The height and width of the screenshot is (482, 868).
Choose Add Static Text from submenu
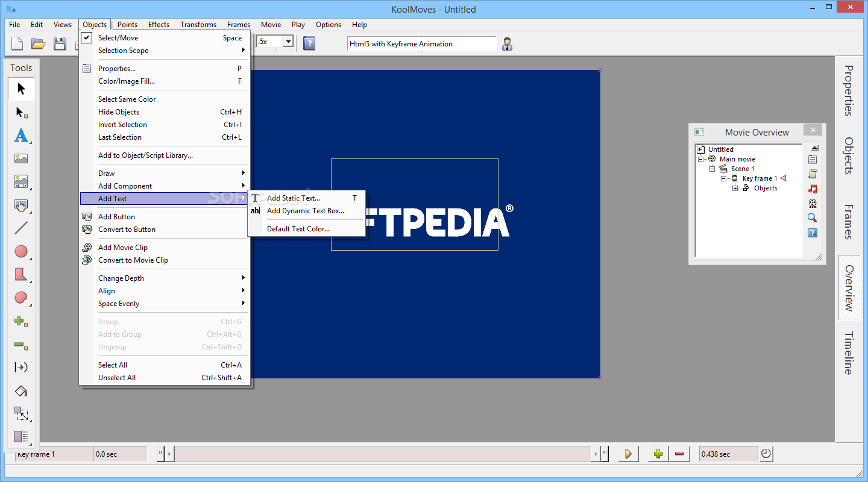click(x=306, y=198)
